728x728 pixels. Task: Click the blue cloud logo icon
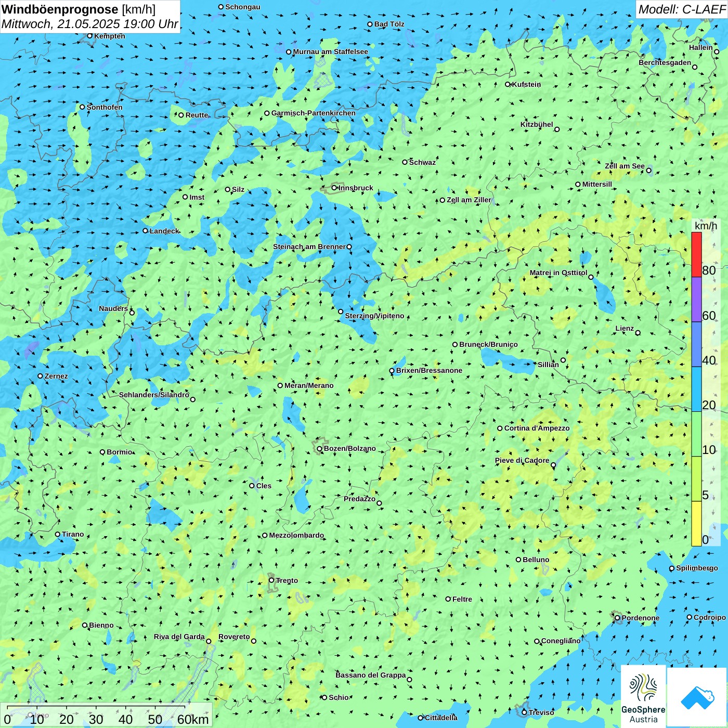697,697
